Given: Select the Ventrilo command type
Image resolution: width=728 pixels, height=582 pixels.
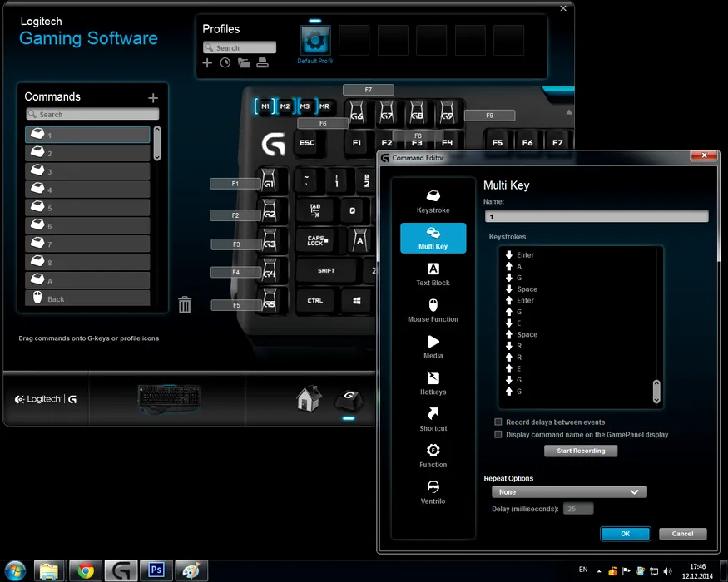Looking at the screenshot, I should tap(433, 492).
